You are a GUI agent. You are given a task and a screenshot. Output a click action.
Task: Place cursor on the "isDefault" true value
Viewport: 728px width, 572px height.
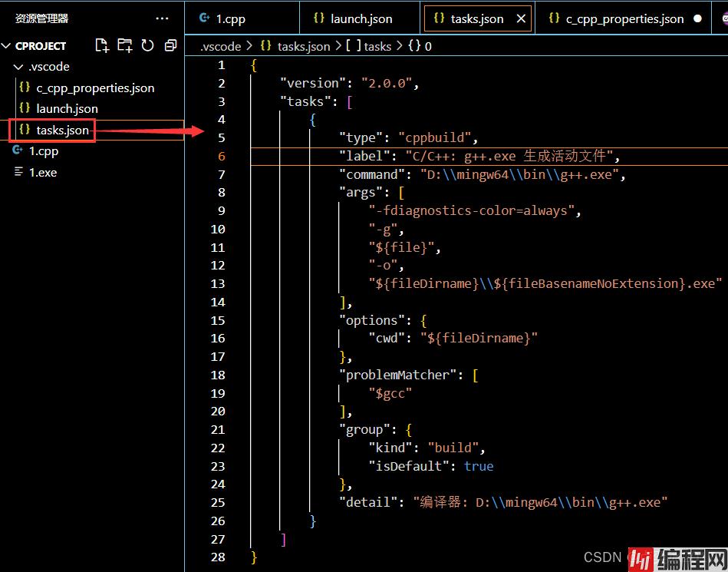479,466
